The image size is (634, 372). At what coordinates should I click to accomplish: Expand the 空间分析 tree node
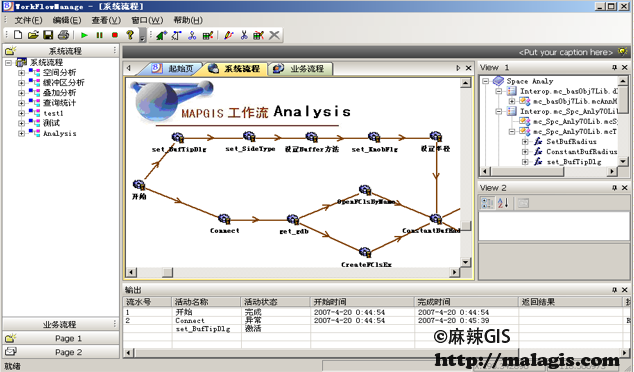coord(21,73)
